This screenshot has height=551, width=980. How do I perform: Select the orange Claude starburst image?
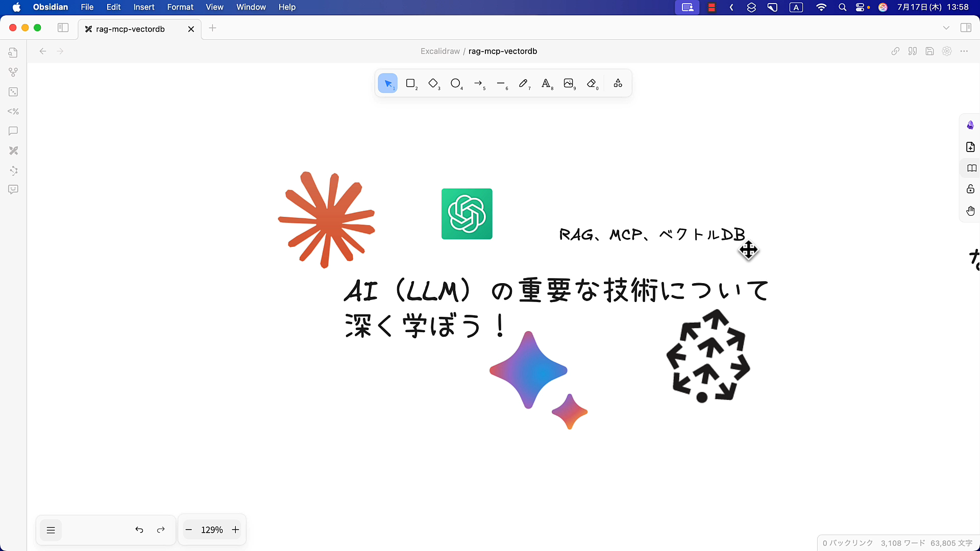coord(327,220)
